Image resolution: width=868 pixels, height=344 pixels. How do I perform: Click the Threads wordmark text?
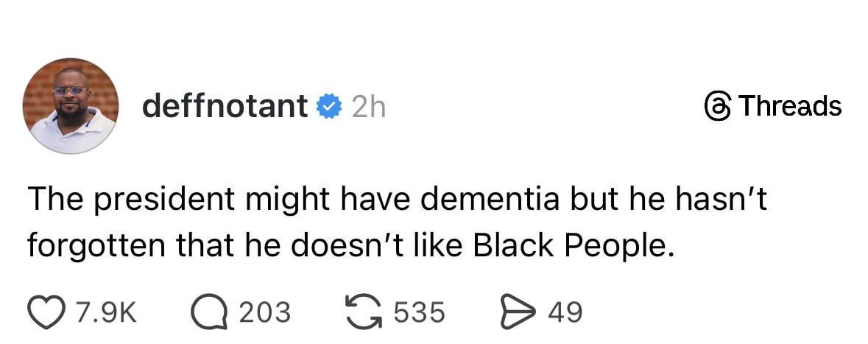[790, 106]
